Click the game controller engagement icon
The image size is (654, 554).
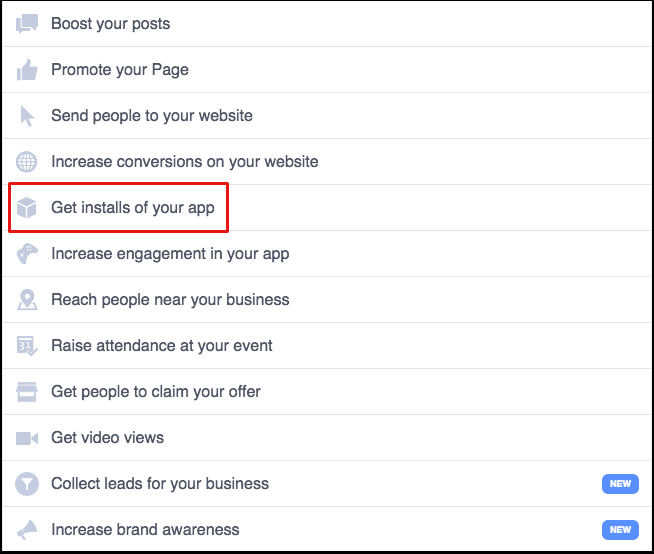[x=27, y=254]
